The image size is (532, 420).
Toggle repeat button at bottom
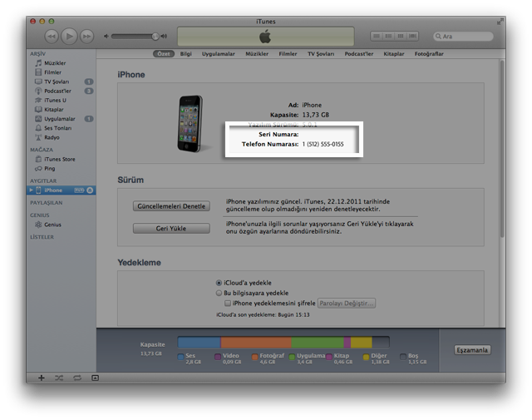pos(77,378)
